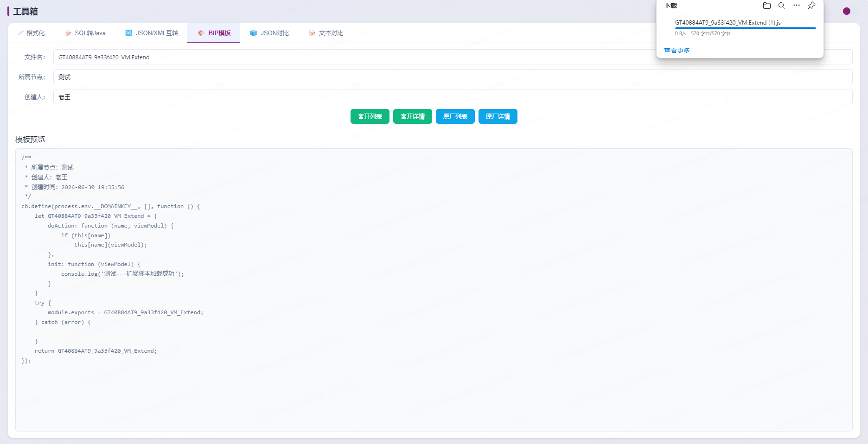Click the 文本对比 tab icon
The image size is (868, 444).
(313, 33)
